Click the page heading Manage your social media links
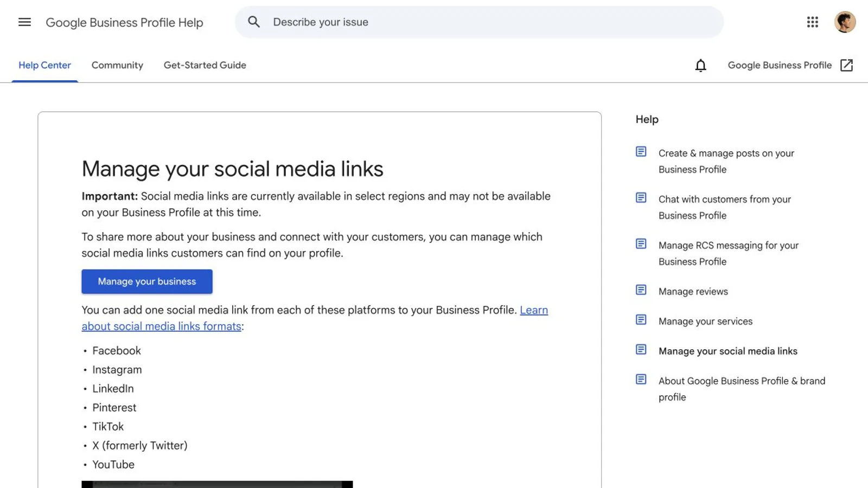The image size is (868, 488). point(232,169)
